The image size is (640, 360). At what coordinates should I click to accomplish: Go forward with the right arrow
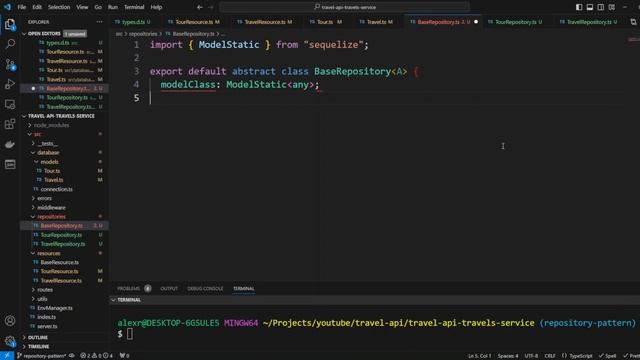[211, 7]
